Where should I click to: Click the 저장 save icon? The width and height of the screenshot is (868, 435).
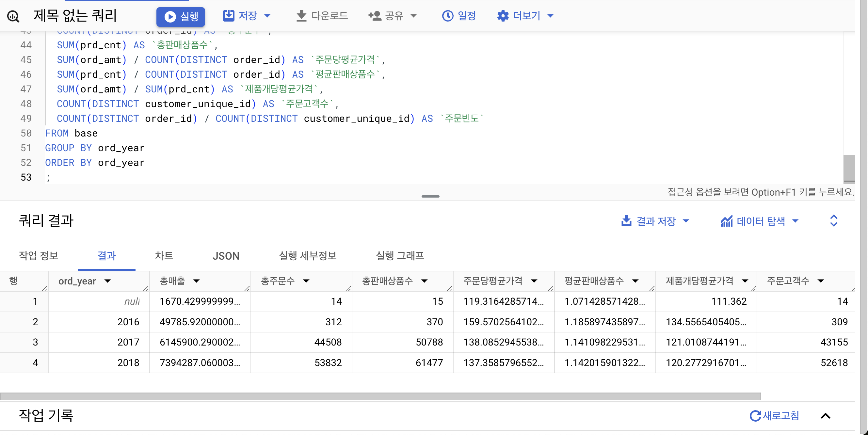[x=229, y=15]
